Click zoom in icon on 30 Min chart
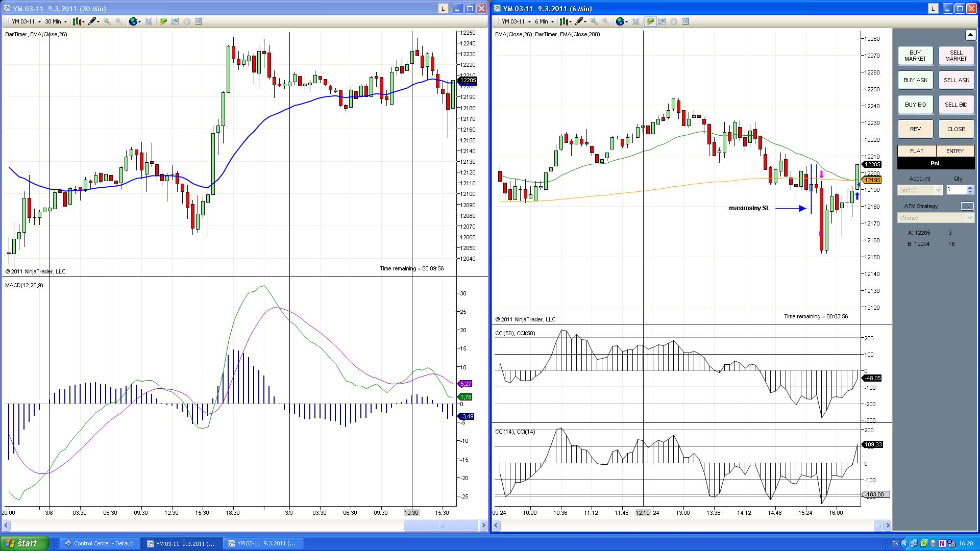980x551 pixels. coord(107,21)
